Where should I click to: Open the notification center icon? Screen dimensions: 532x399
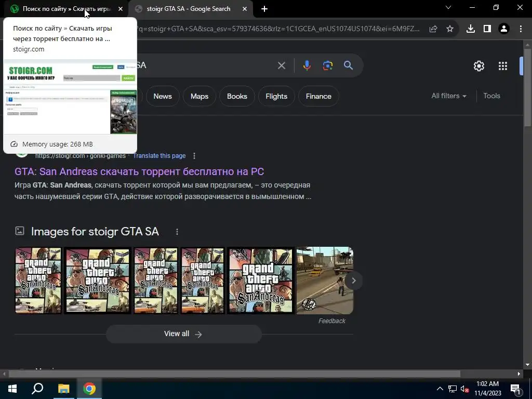click(x=515, y=389)
